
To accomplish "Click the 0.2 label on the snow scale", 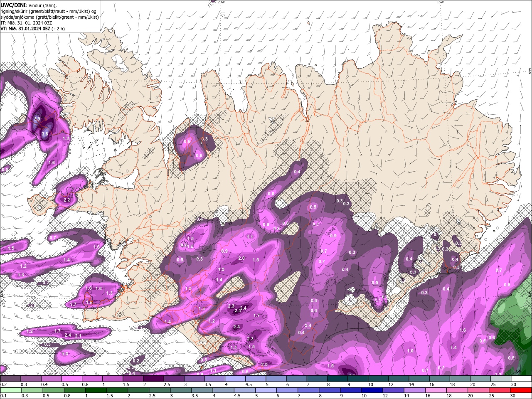I will (3, 384).
